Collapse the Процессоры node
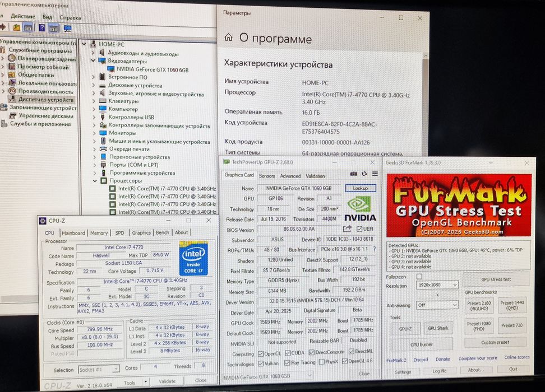The height and width of the screenshot is (392, 545). pos(95,180)
